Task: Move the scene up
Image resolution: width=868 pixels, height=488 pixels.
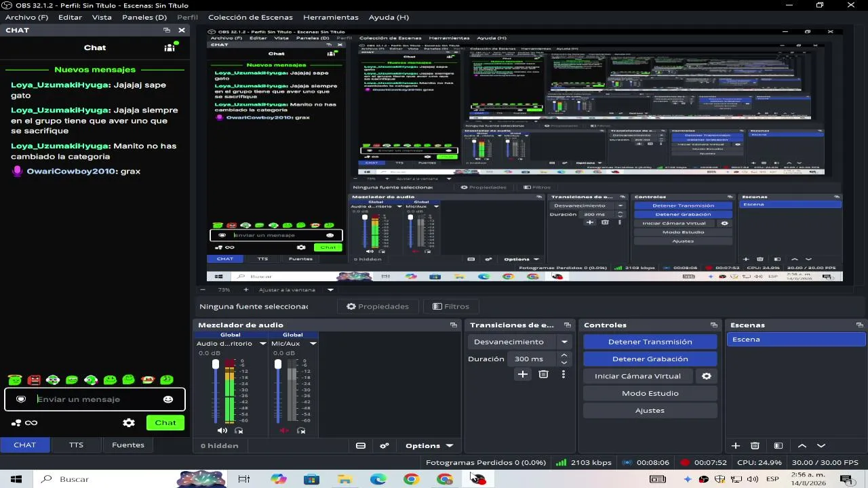Action: (x=802, y=445)
